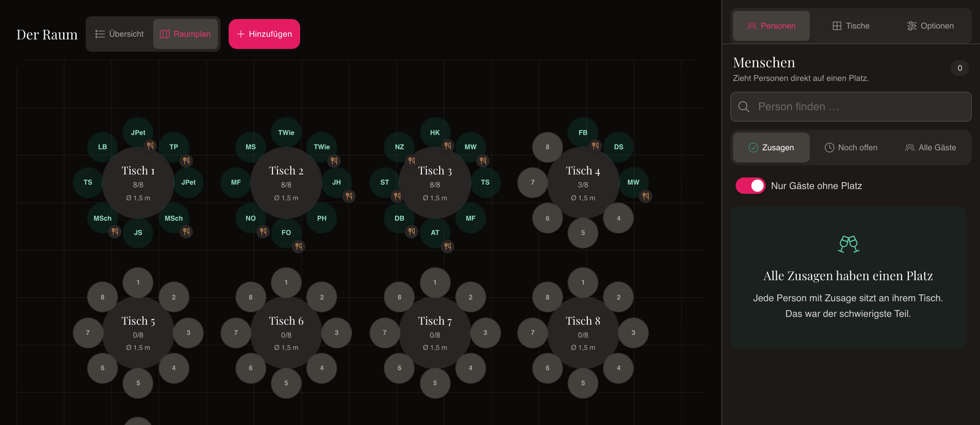Click guest LB's seat at Tisch 1
Screen dimensions: 980x425
[x=102, y=147]
